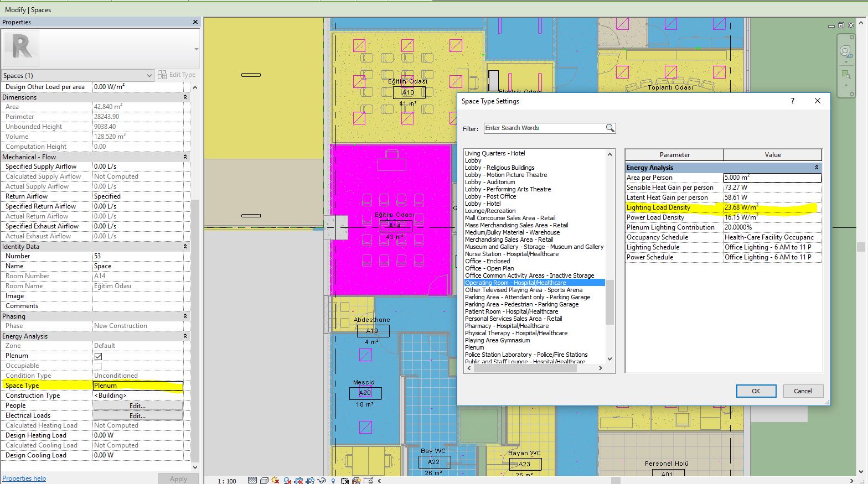Collapse the Phasing section

(x=185, y=316)
